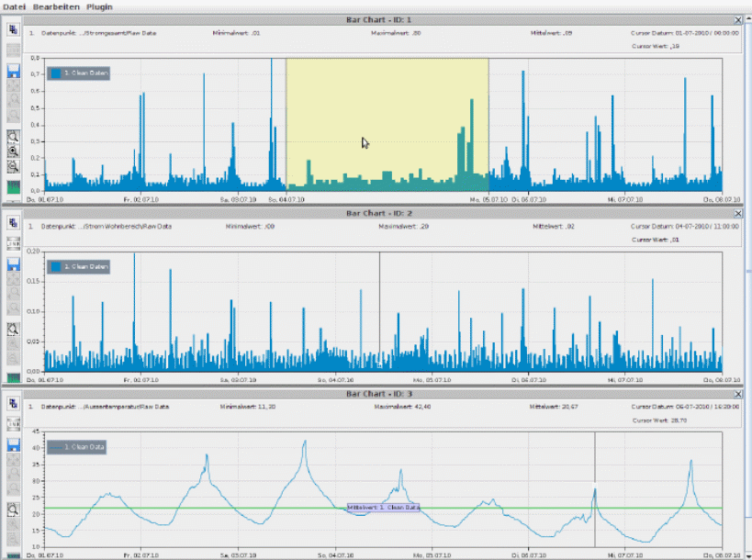
Task: Click the save disk icon in Chart 3
Action: pos(14,444)
